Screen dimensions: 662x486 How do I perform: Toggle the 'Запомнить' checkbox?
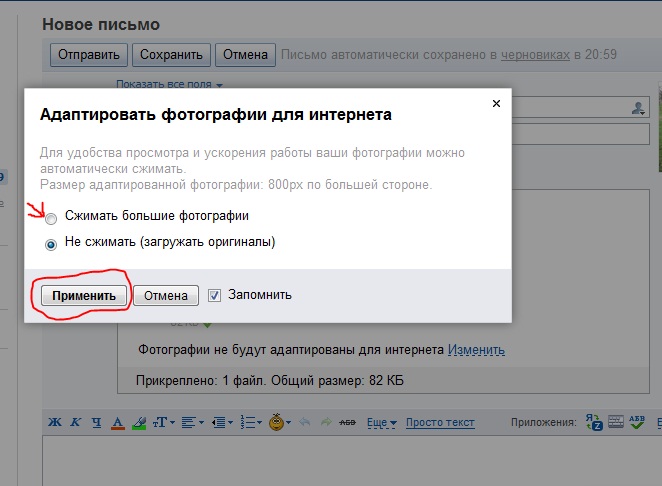(x=214, y=295)
